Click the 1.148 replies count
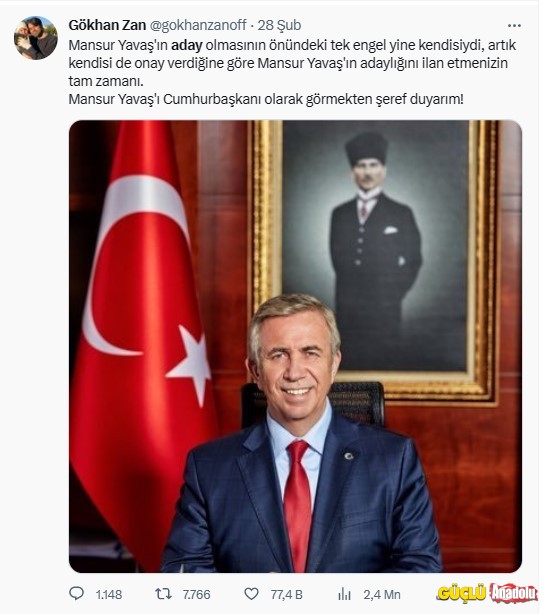 pyautogui.click(x=109, y=594)
